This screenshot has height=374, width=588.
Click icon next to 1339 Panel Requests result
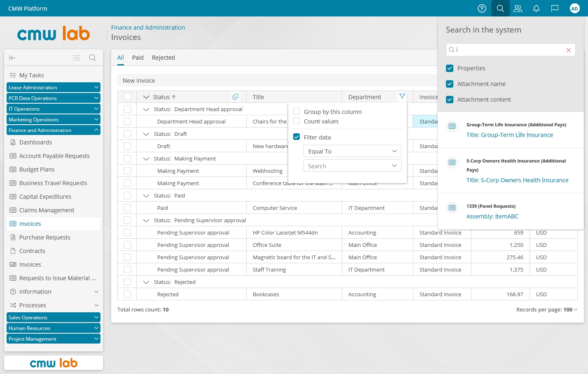(x=452, y=208)
